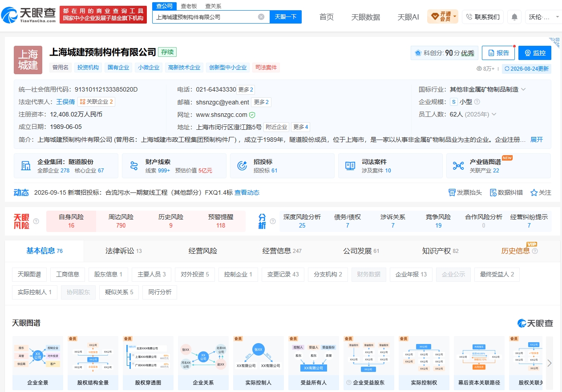The height and width of the screenshot is (392, 562).
Task: Open the 产业链图谱 card icon
Action: point(458,166)
